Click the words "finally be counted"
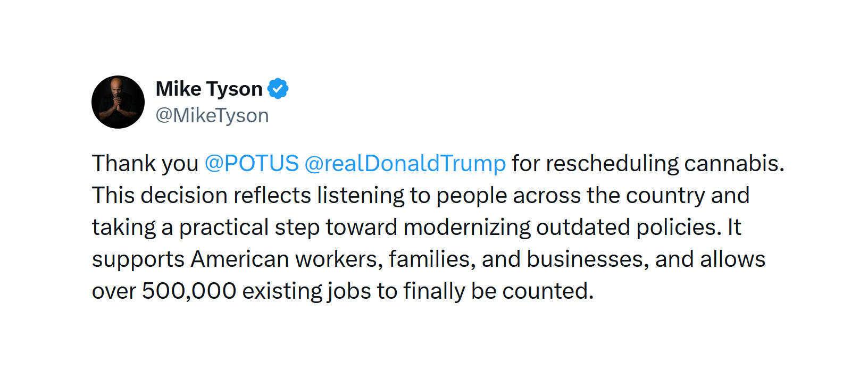868x379 pixels. [x=498, y=291]
